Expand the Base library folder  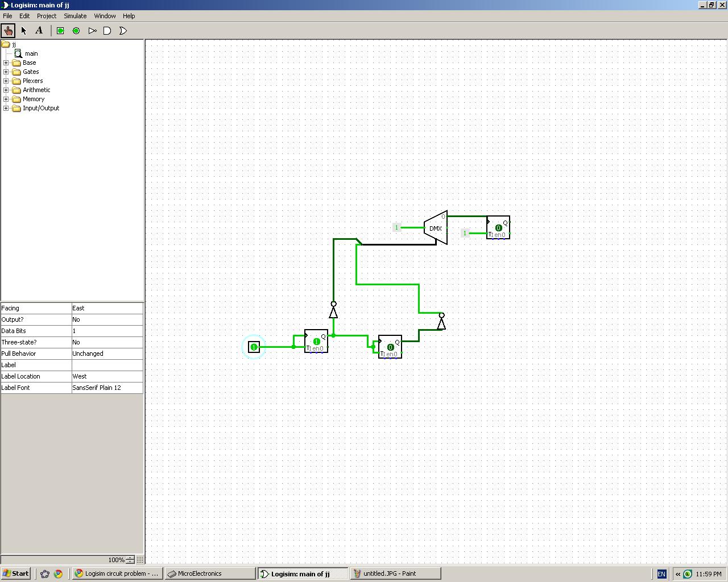6,63
